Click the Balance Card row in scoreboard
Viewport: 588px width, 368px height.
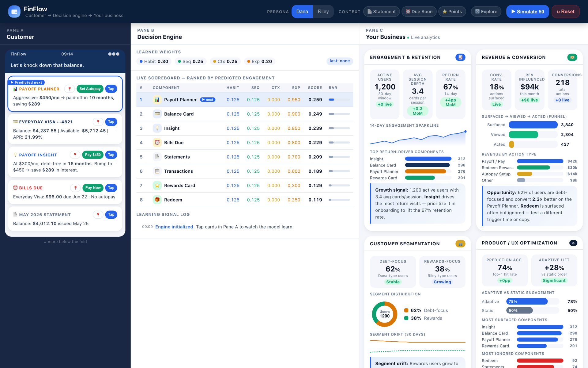point(245,114)
